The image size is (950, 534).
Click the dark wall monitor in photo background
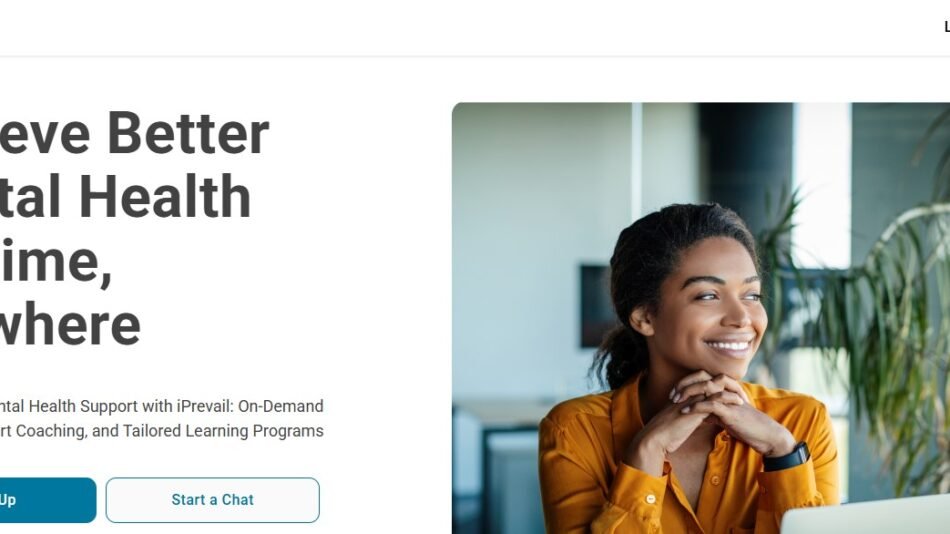597,306
